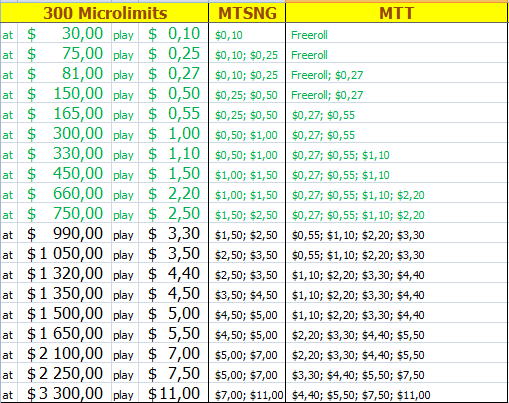
Task: Select the play limit cell $ 4,50
Action: point(173,293)
